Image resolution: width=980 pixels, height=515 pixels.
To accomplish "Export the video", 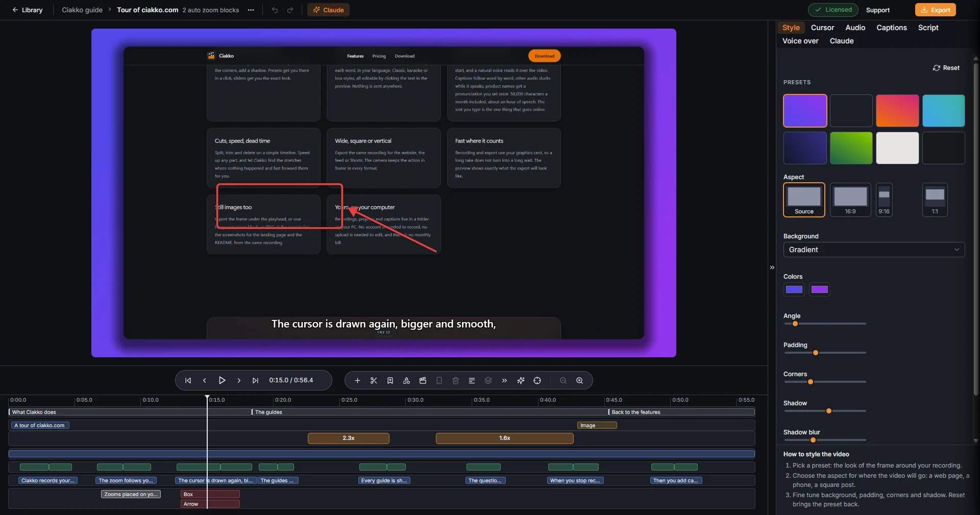I will point(935,10).
